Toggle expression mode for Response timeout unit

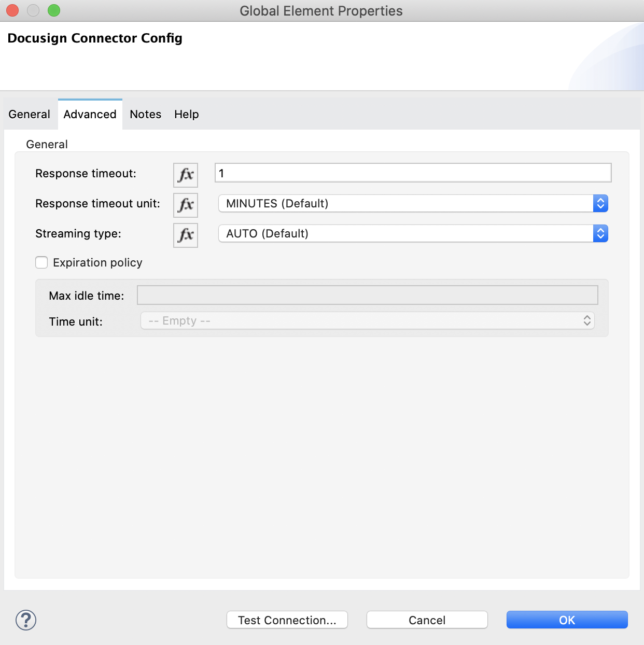pos(186,205)
